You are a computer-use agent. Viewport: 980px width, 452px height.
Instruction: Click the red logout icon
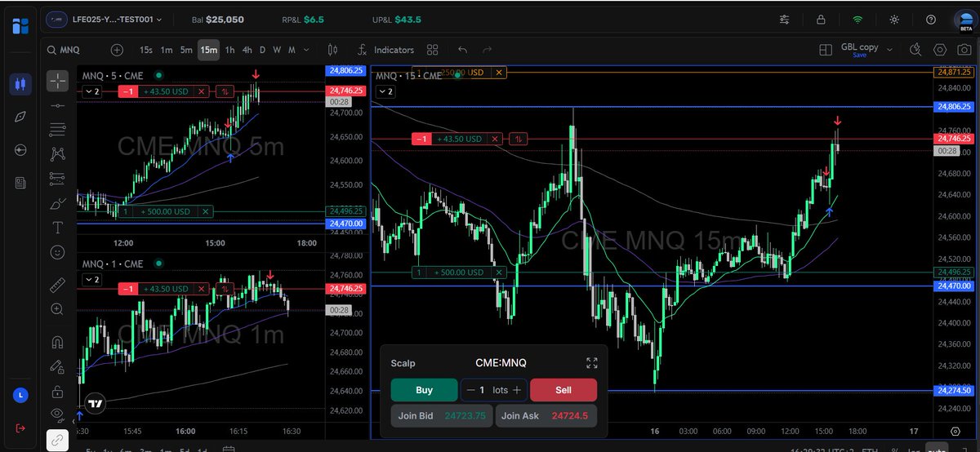pos(20,428)
